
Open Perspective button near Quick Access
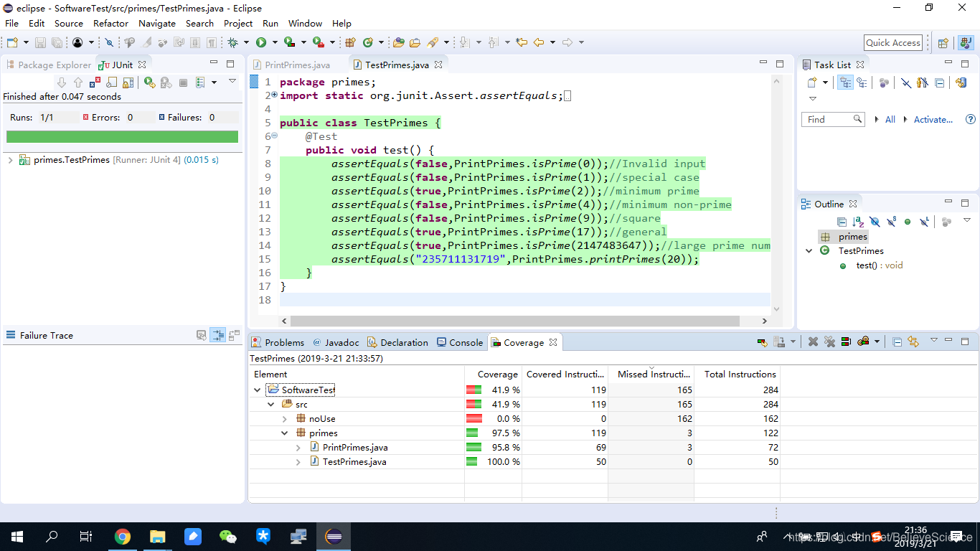943,42
